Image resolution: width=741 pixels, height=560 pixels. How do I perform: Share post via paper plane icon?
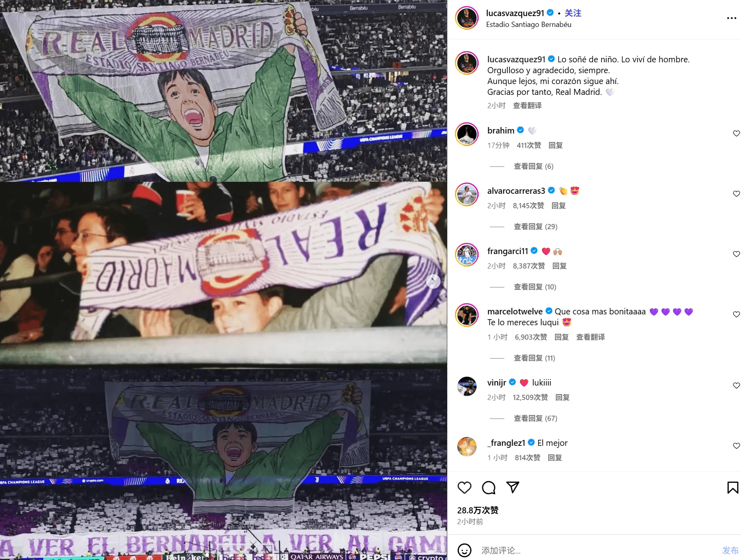(x=513, y=488)
